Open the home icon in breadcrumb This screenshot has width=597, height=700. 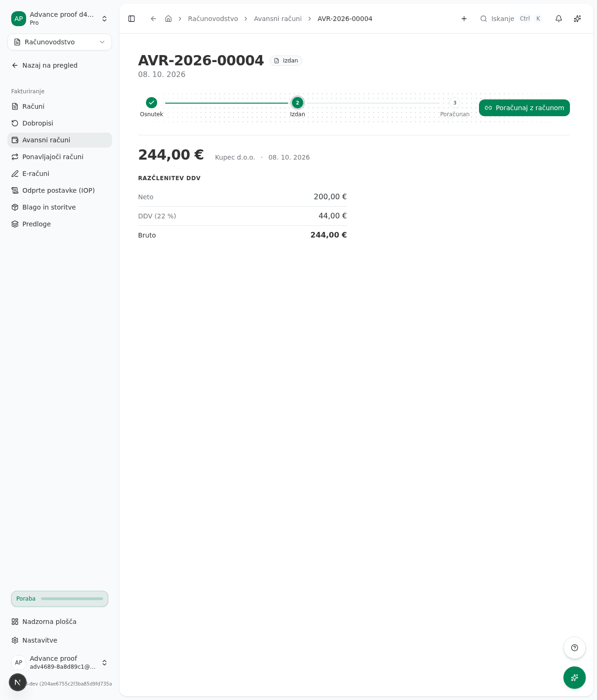tap(168, 19)
